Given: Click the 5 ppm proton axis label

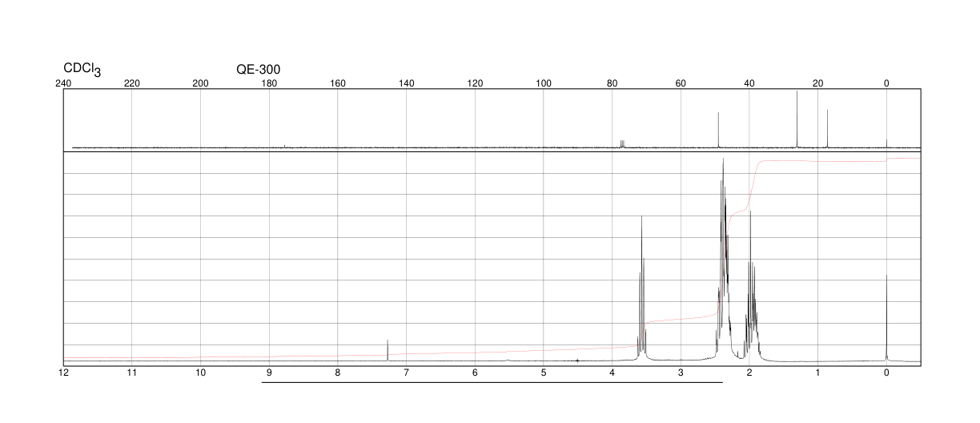Looking at the screenshot, I should (544, 373).
